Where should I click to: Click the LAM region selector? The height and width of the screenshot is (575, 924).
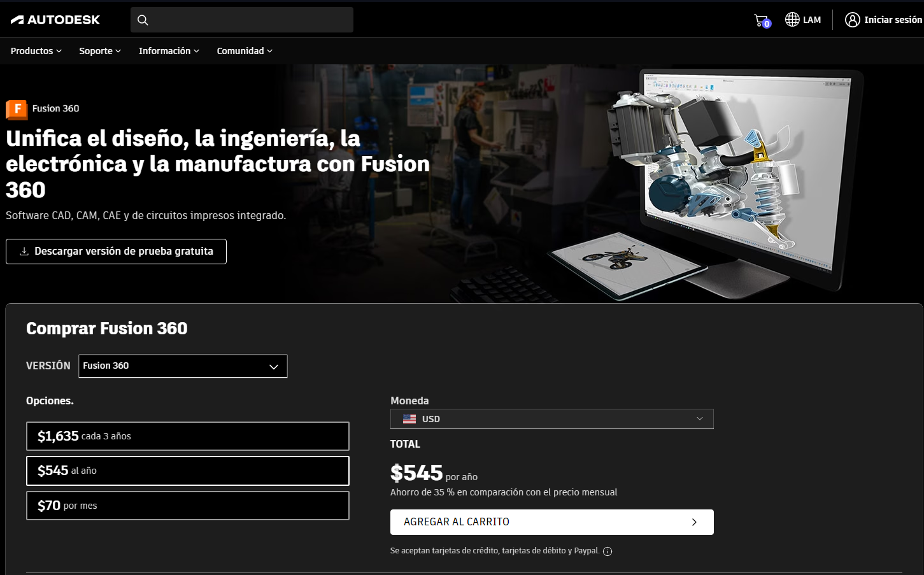click(803, 20)
